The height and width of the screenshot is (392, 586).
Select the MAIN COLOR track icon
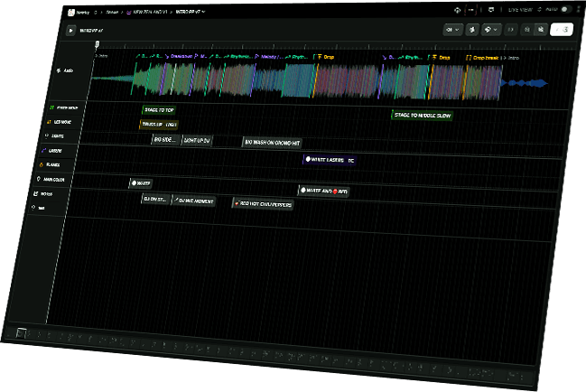click(40, 179)
